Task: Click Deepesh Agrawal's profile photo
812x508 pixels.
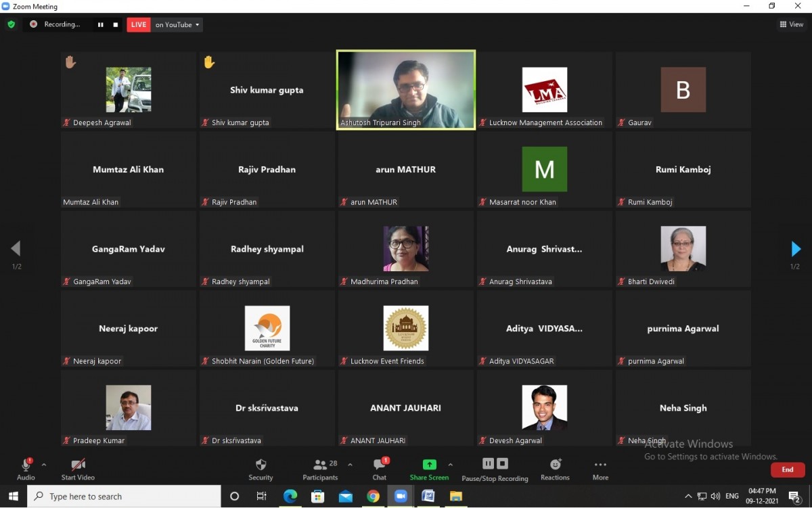Action: coord(129,89)
